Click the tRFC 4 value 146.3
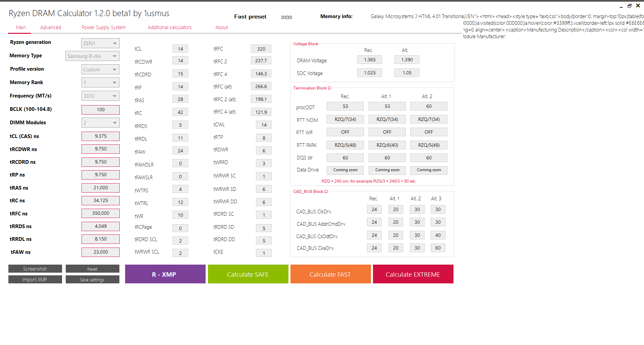 pos(261,74)
